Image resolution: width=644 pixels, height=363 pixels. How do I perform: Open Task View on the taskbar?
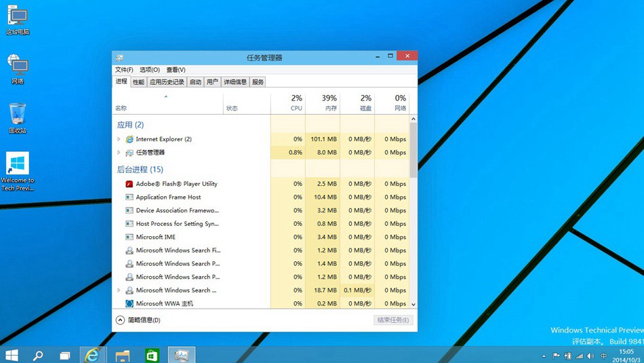click(65, 356)
